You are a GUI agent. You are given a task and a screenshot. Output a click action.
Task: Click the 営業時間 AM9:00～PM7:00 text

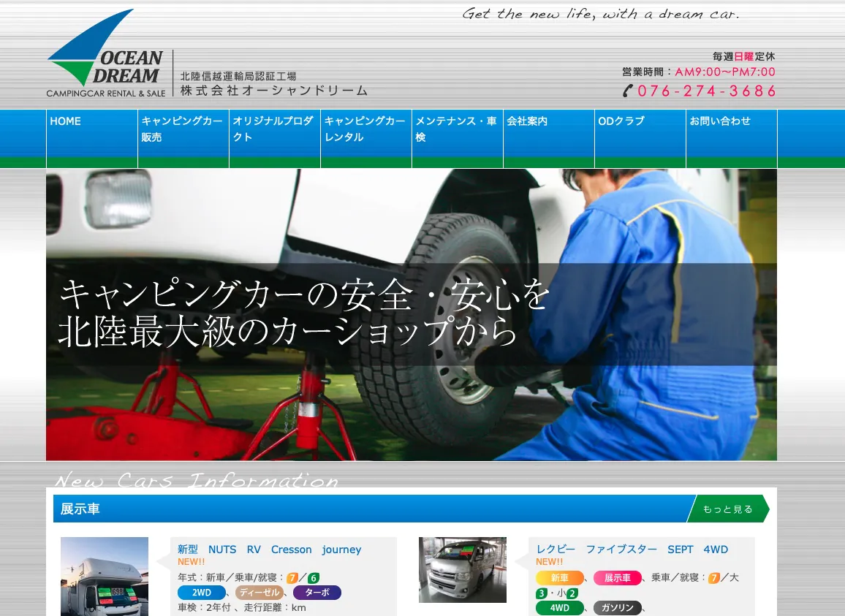coord(698,72)
